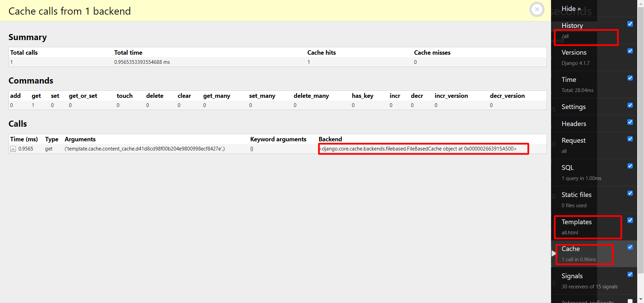Toggle the Cache panel checkbox
The height and width of the screenshot is (303, 644).
[x=630, y=247]
